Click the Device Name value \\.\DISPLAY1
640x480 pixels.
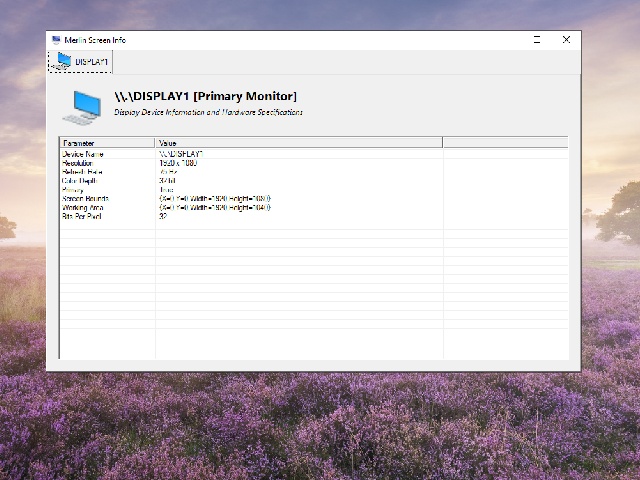click(181, 154)
